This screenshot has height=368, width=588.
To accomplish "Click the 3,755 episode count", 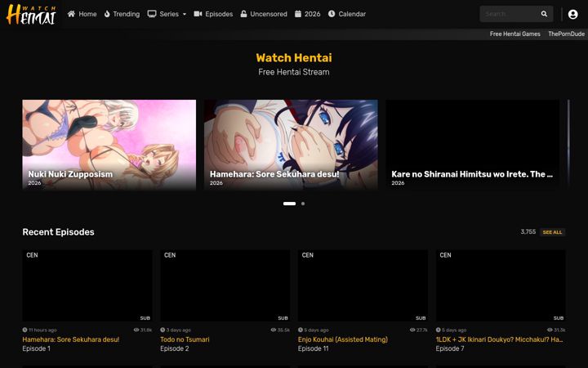I will (528, 231).
